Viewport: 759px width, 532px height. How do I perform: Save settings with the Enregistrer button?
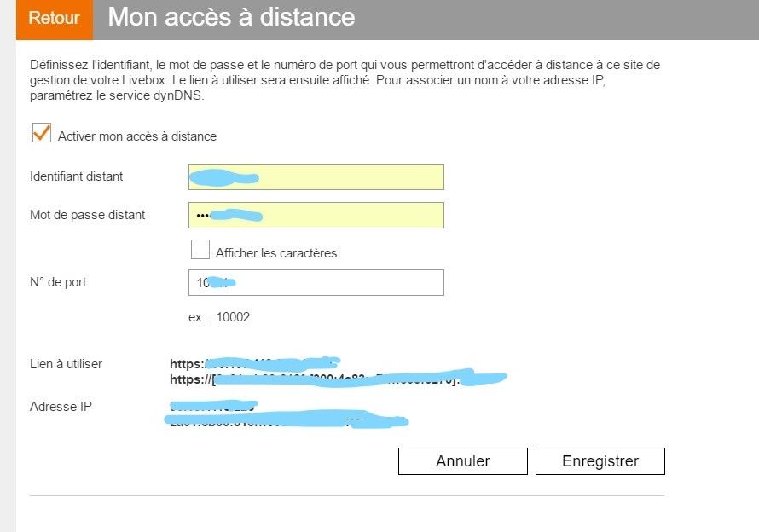pos(600,461)
